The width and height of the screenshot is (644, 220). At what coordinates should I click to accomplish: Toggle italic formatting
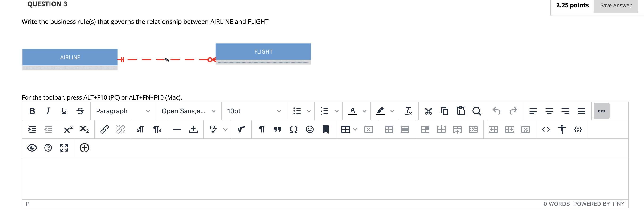(x=48, y=111)
